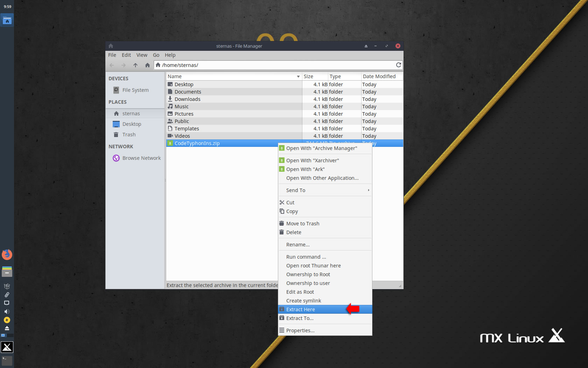Select Run command ... entry

pos(325,257)
